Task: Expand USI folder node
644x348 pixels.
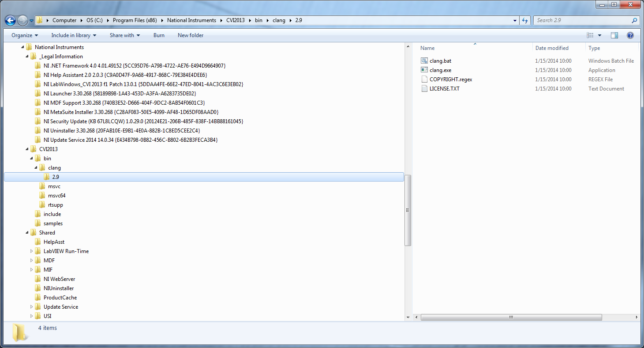Action: pos(31,316)
